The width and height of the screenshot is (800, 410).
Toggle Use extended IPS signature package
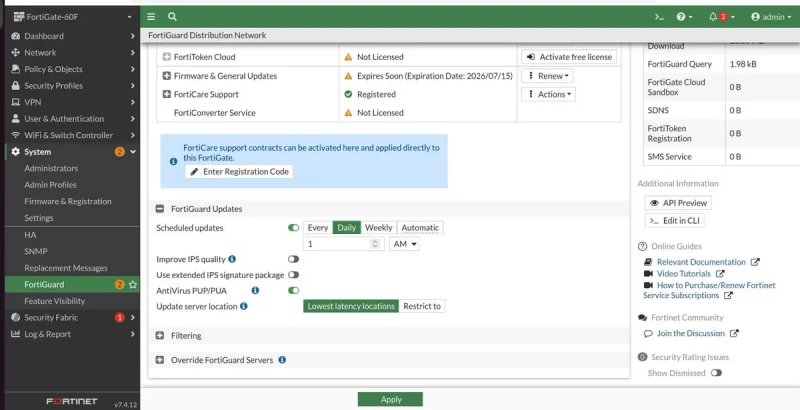click(x=293, y=275)
